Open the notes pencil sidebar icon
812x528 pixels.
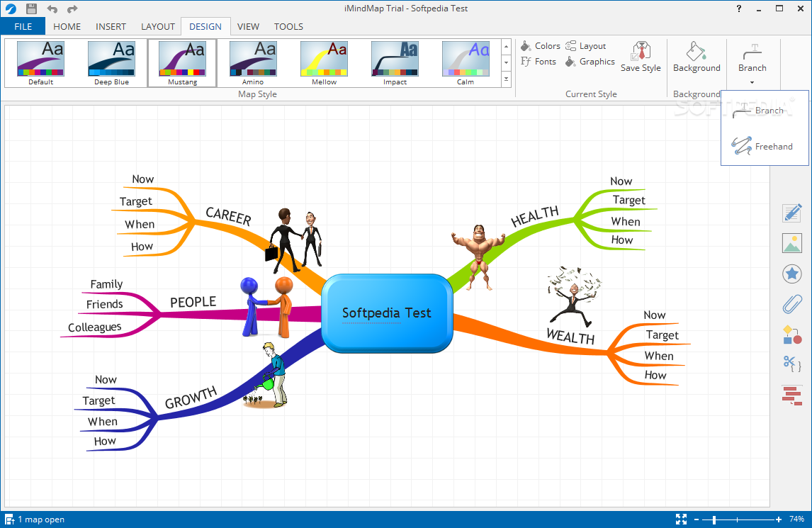(x=791, y=213)
